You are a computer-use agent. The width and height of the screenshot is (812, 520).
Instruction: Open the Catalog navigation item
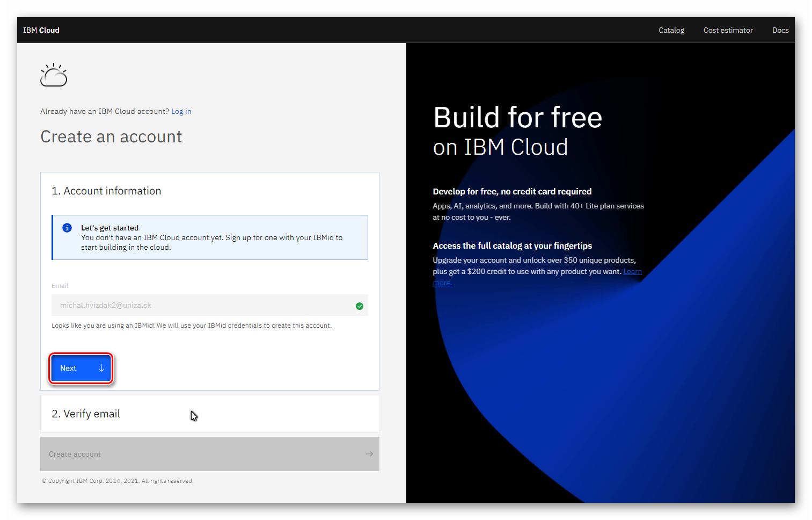tap(671, 30)
